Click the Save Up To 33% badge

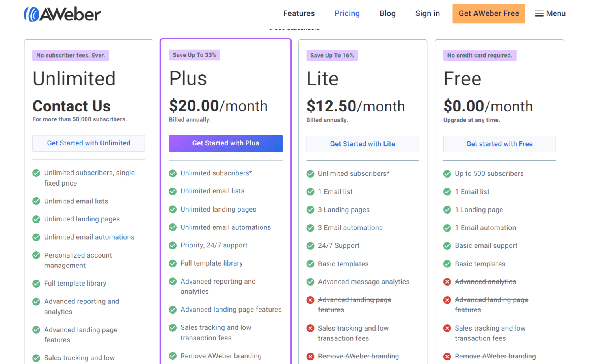pos(194,55)
